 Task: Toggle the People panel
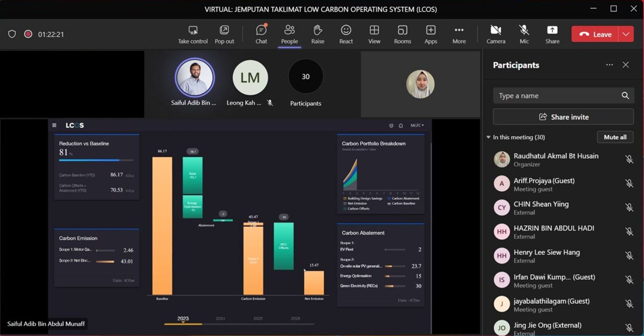point(289,35)
